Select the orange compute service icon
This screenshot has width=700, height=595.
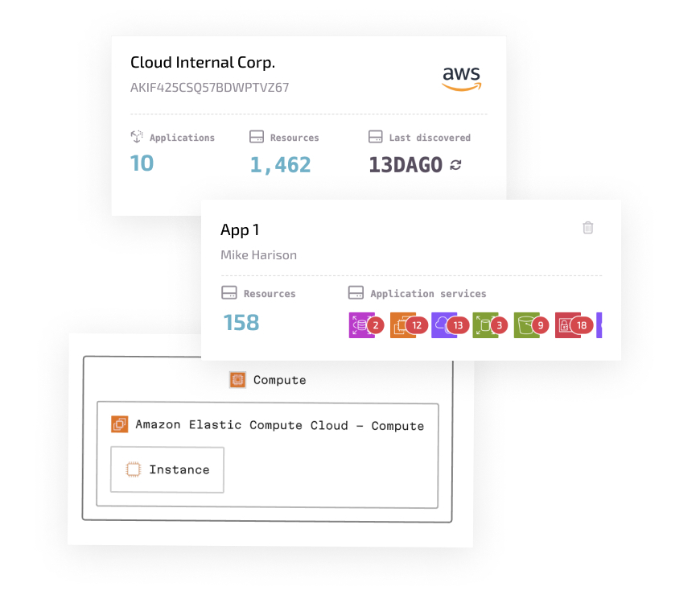point(401,325)
